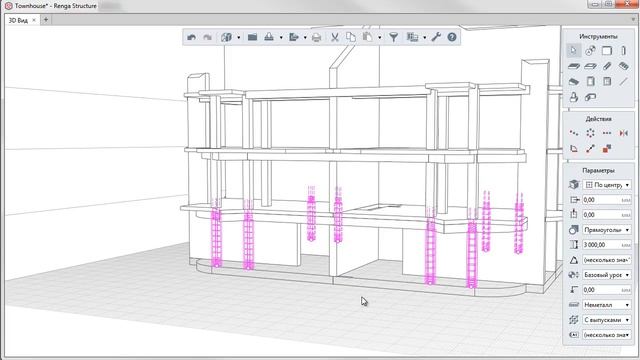Open the 'Базовый уров' level dropdown

[x=607, y=275]
